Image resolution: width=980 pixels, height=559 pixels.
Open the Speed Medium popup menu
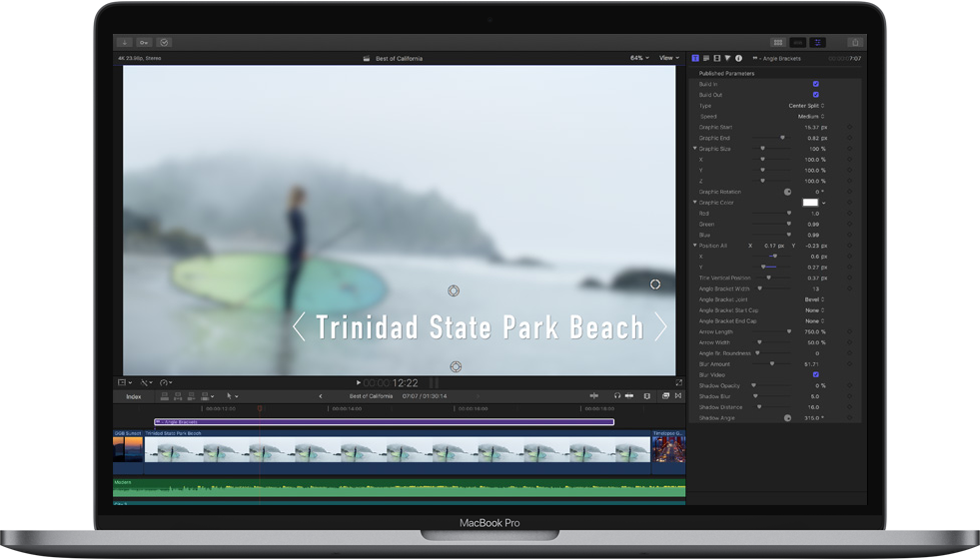(x=810, y=117)
